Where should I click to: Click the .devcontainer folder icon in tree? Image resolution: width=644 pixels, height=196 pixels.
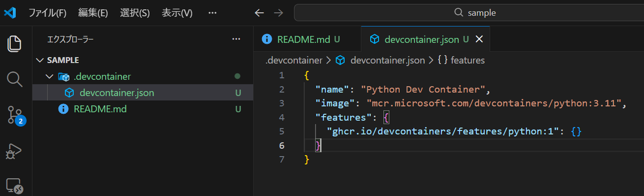[x=63, y=77]
